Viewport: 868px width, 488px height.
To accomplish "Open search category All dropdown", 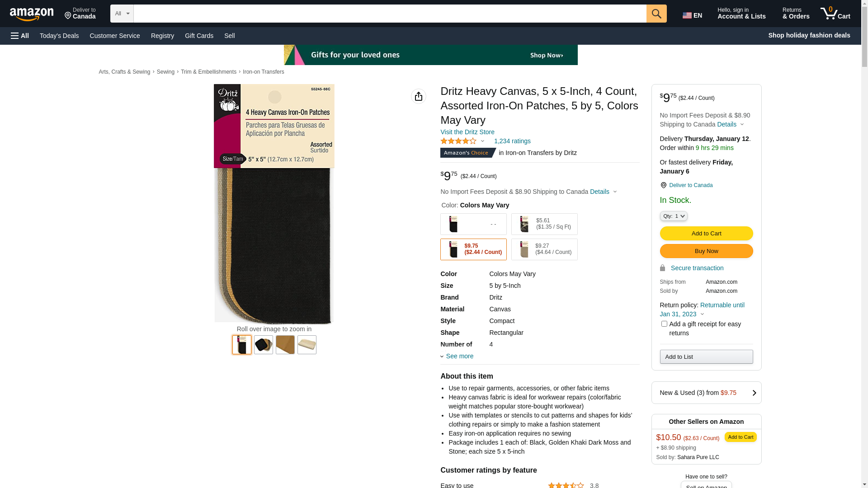I will point(122,14).
